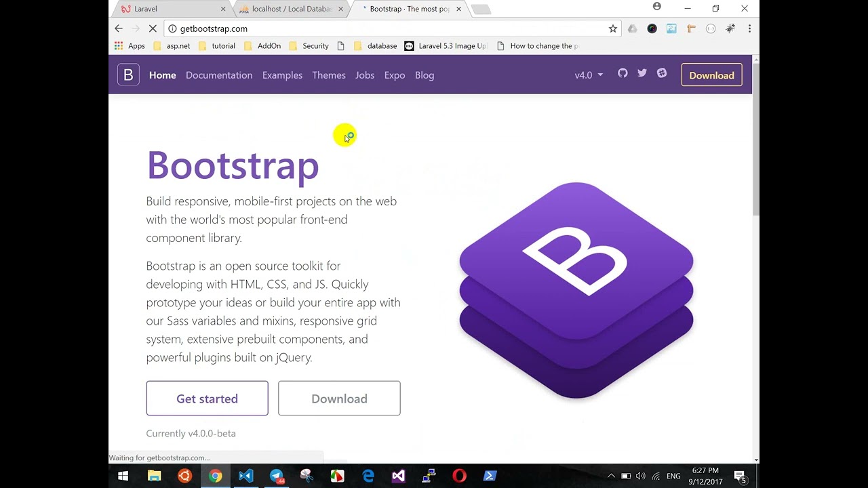Viewport: 868px width, 488px height.
Task: Stop loading the page with X button
Action: click(153, 28)
